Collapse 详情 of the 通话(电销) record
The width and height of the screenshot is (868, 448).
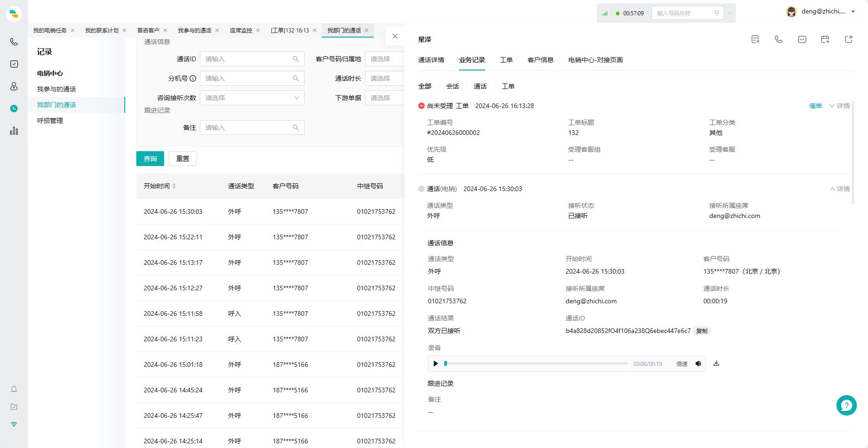tap(839, 189)
